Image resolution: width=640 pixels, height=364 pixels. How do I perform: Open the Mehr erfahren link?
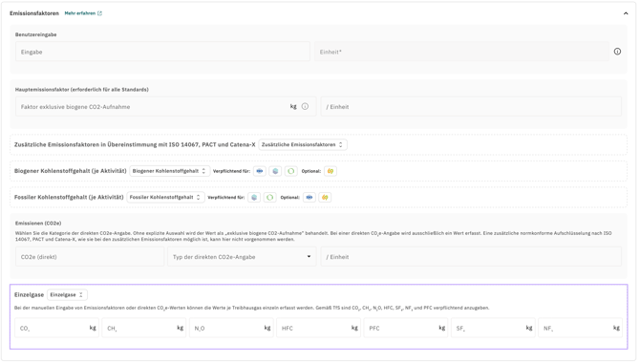pos(83,13)
